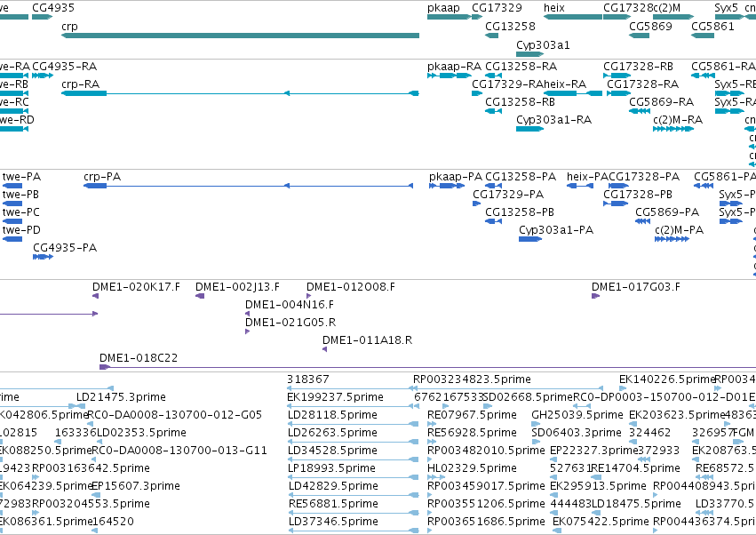Image resolution: width=756 pixels, height=535 pixels.
Task: Click EST RE56881.5prime
Action: click(x=354, y=513)
